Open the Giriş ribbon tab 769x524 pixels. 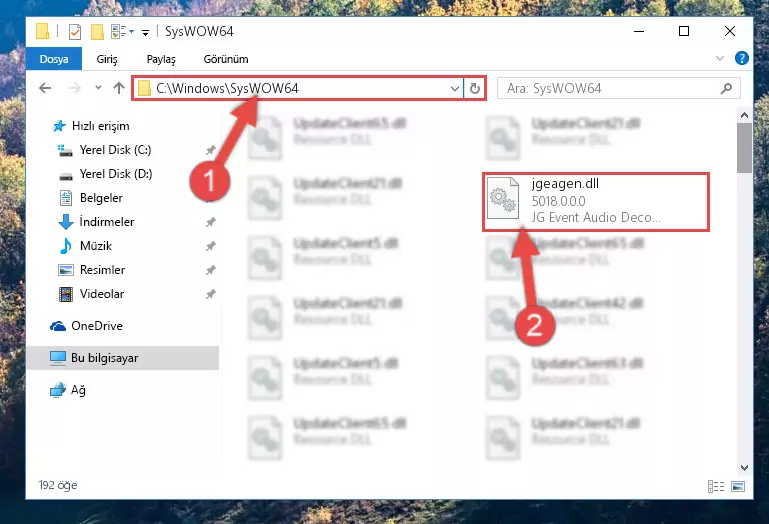(107, 59)
